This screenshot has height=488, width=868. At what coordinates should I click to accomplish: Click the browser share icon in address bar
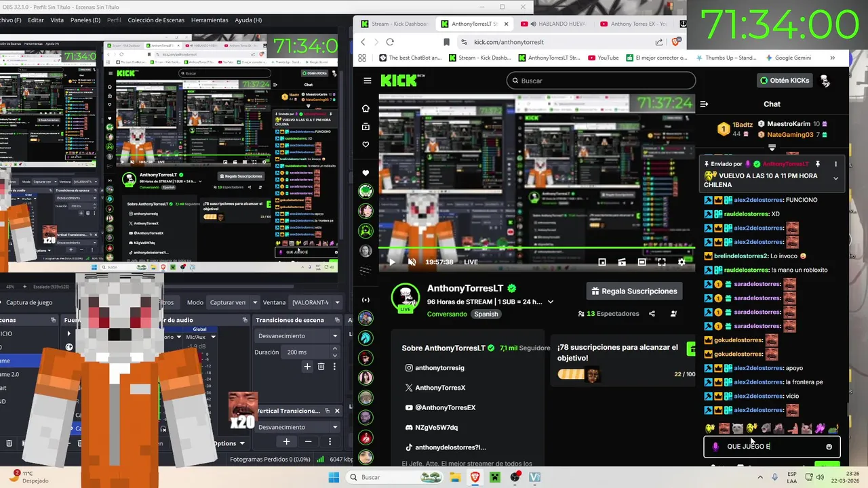point(658,42)
